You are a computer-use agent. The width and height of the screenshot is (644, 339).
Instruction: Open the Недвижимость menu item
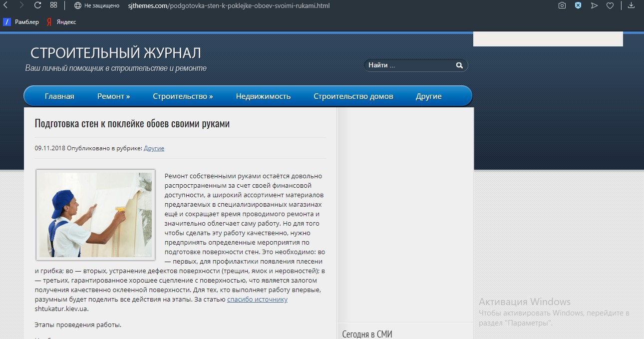pos(263,96)
